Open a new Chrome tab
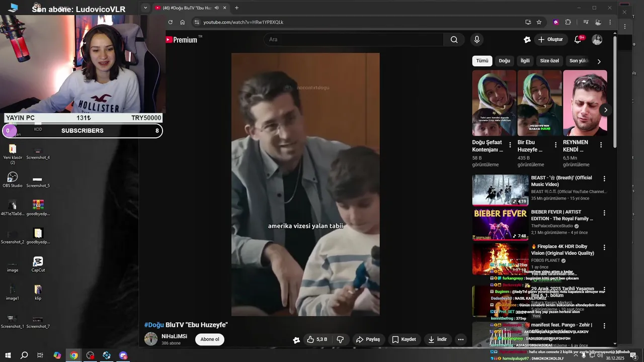The width and height of the screenshot is (644, 362). 236,8
